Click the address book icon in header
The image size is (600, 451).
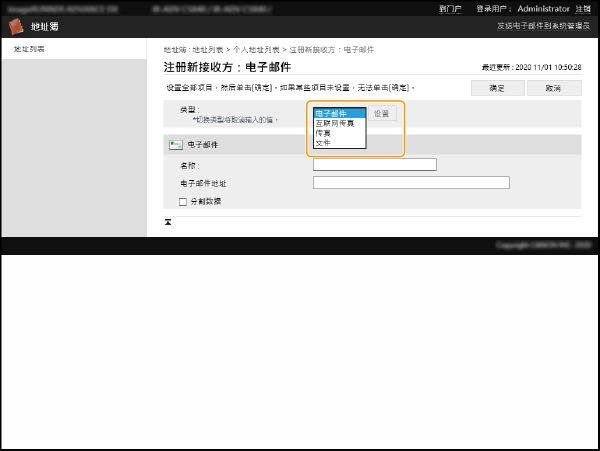(x=15, y=26)
